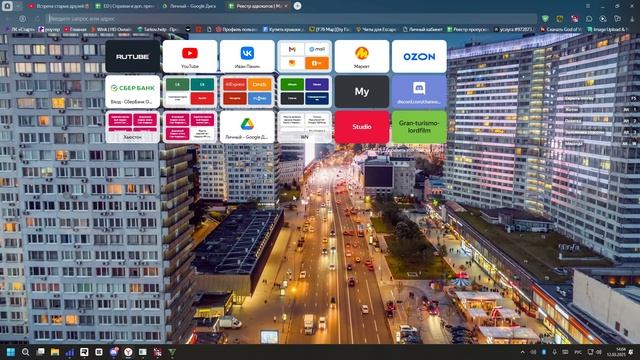Click the downloads arrow icon in toolbar
Screen dimensions: 640x360
pyautogui.click(x=632, y=19)
